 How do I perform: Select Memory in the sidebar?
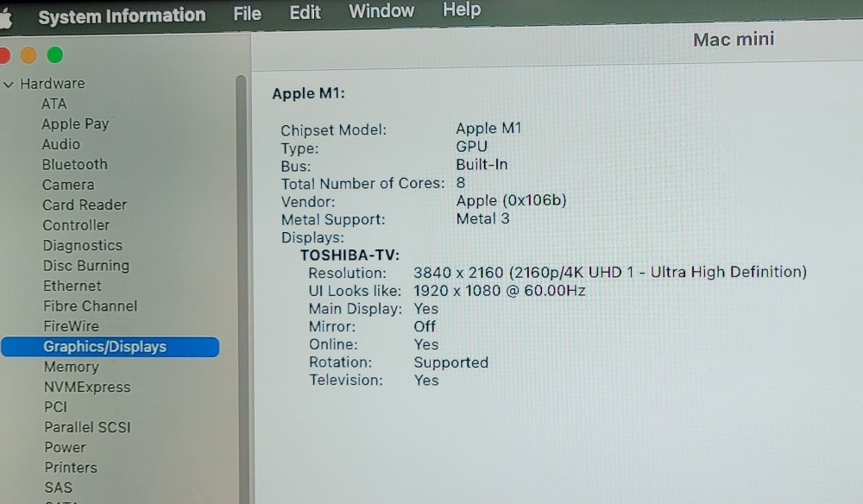[72, 367]
